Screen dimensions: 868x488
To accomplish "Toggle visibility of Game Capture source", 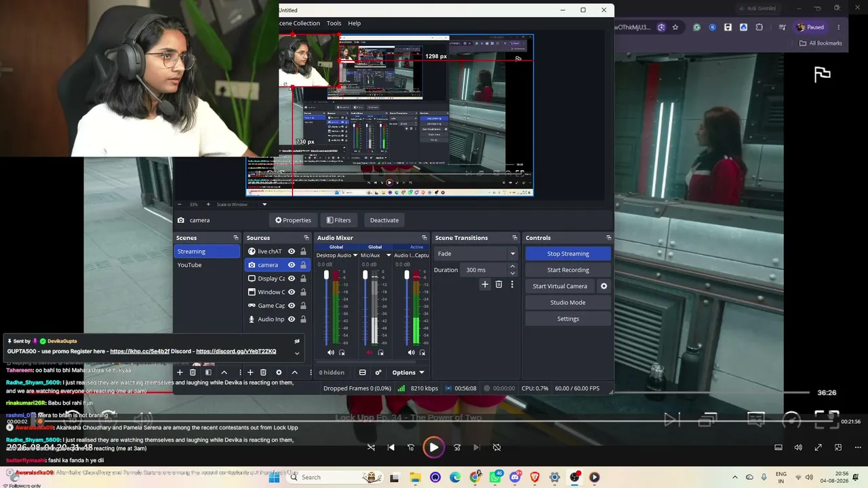I will point(292,306).
